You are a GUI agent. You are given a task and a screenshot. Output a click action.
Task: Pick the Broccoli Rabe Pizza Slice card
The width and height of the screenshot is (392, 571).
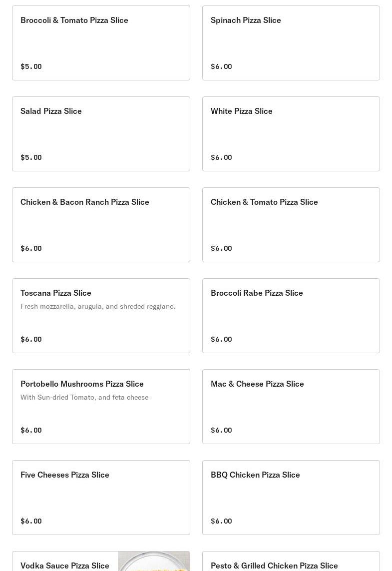click(291, 316)
